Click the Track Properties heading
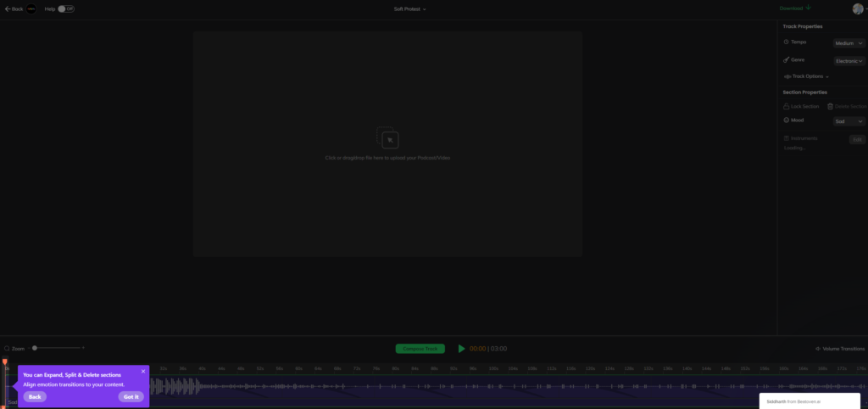The width and height of the screenshot is (868, 409). tap(803, 26)
